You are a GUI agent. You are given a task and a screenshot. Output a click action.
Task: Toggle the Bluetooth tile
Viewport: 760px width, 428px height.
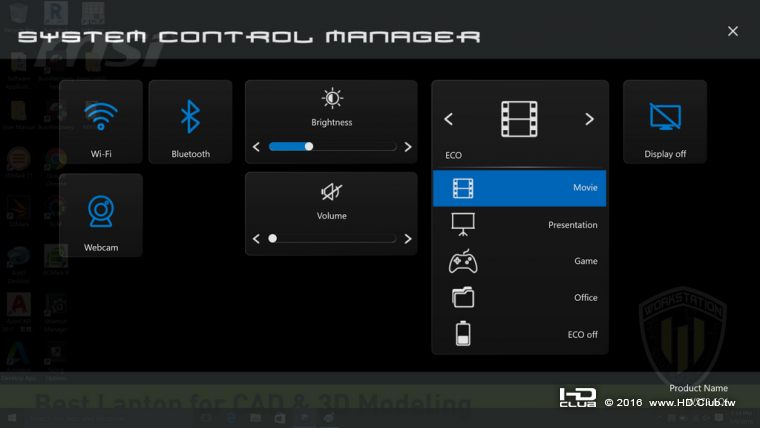point(190,122)
